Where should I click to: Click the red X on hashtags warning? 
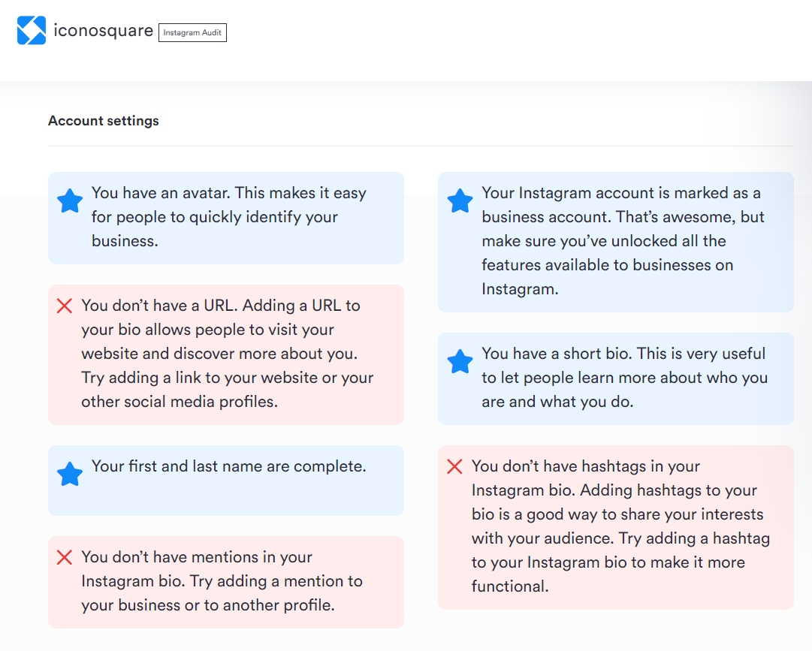click(x=454, y=466)
